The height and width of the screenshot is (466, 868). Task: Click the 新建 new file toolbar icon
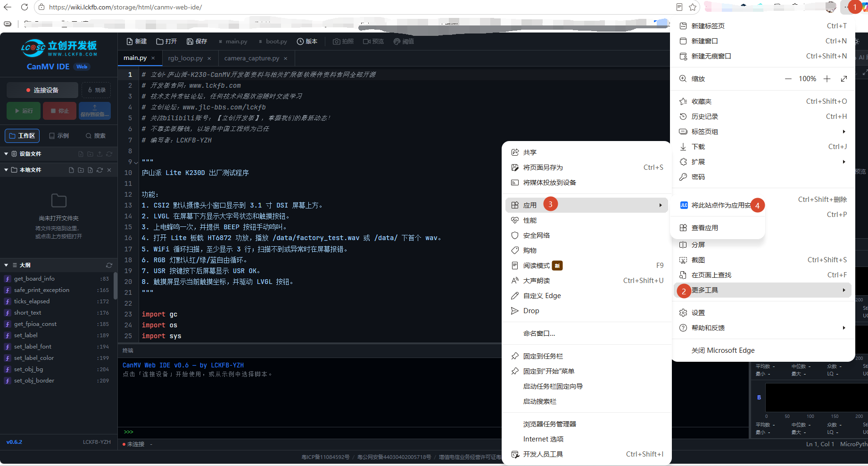tap(136, 42)
